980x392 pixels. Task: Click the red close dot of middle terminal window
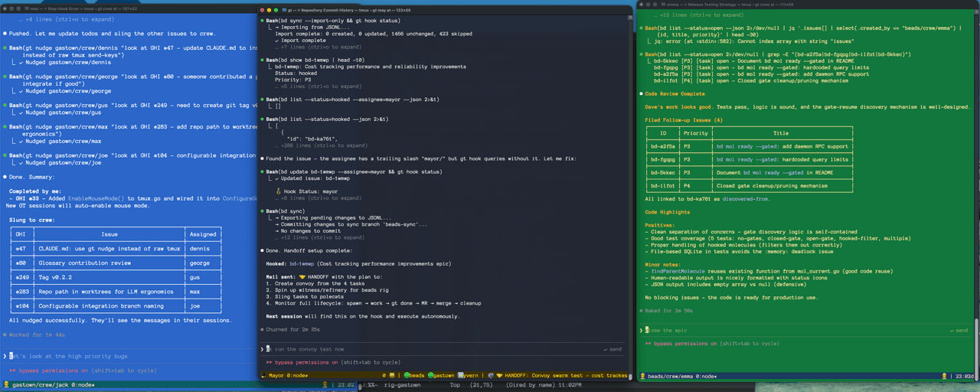click(x=262, y=10)
